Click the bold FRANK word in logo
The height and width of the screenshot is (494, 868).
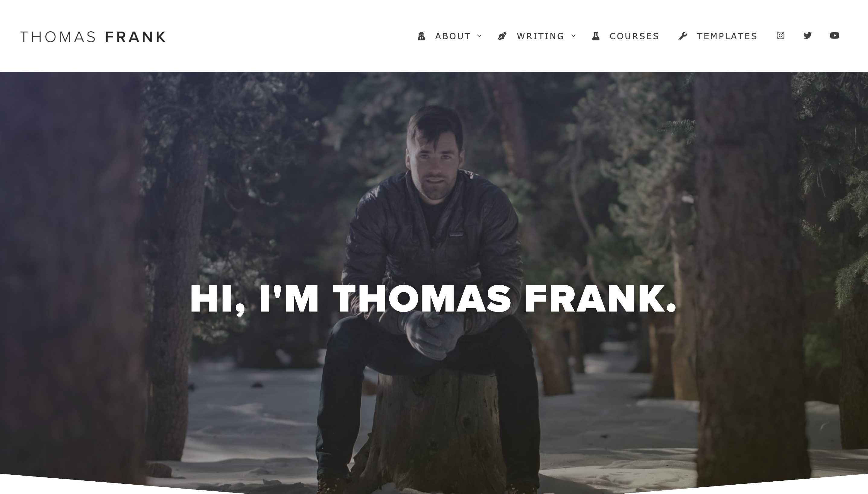[x=136, y=37]
